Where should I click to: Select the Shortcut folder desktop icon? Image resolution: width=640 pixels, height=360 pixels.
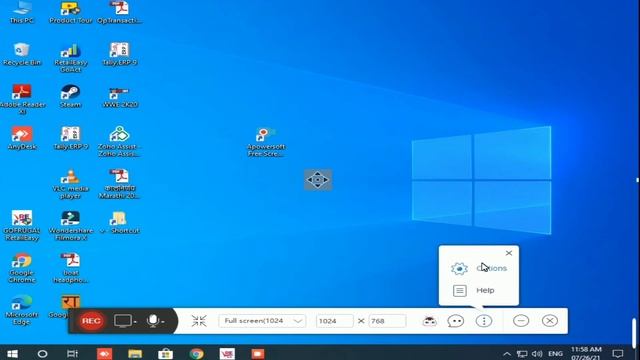[x=120, y=222]
